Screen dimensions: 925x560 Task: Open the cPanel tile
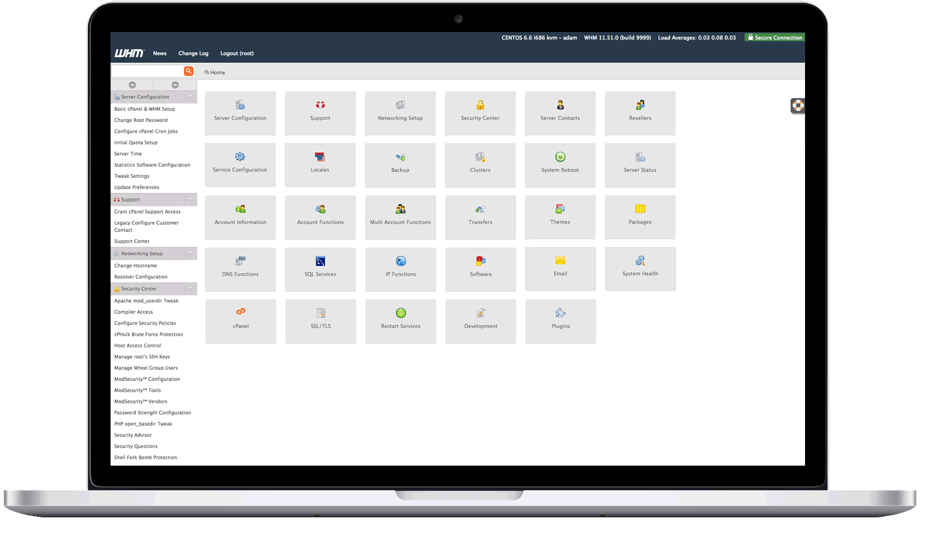(241, 321)
